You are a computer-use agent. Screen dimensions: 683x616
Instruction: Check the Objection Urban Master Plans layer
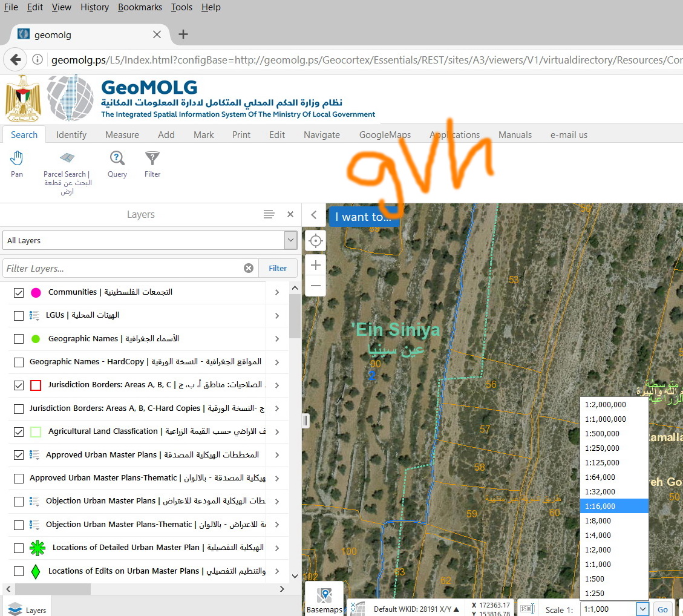(x=19, y=502)
